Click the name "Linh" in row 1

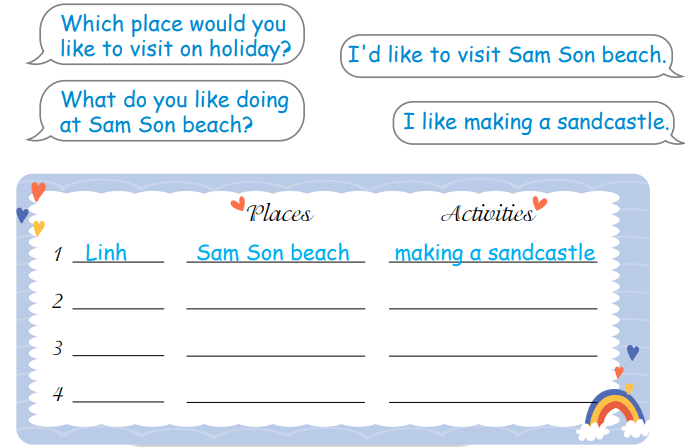(106, 252)
